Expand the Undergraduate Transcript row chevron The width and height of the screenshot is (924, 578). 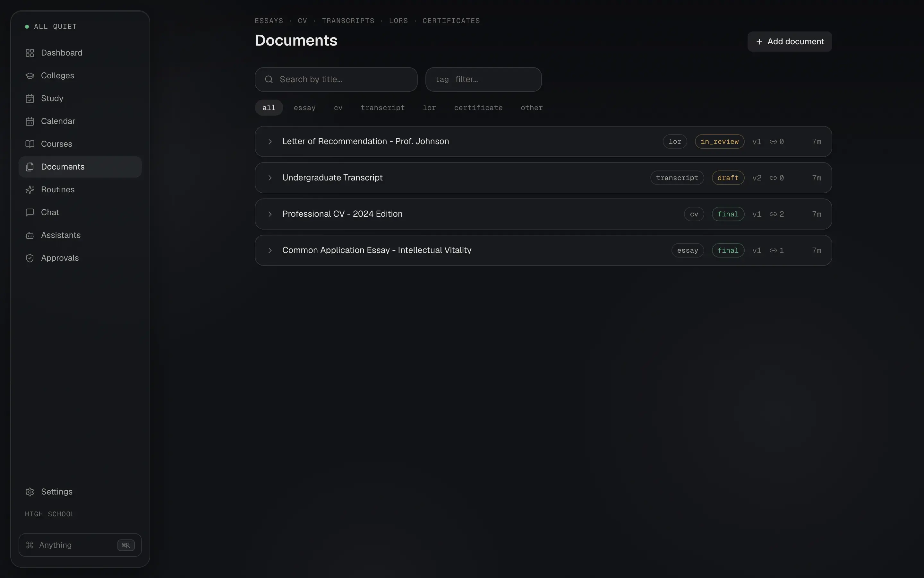pyautogui.click(x=270, y=178)
